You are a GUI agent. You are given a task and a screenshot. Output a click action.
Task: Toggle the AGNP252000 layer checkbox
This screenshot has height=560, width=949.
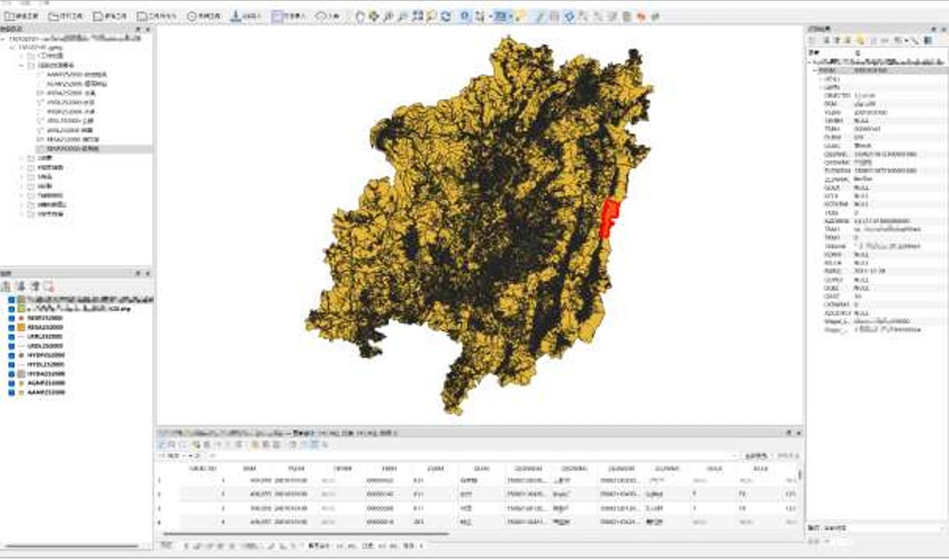tap(11, 384)
